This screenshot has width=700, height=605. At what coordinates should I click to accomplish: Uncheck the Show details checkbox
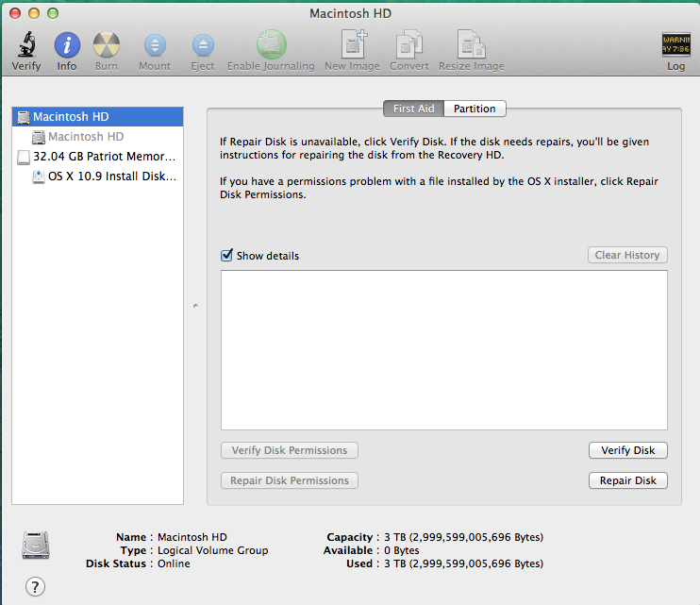[x=226, y=256]
